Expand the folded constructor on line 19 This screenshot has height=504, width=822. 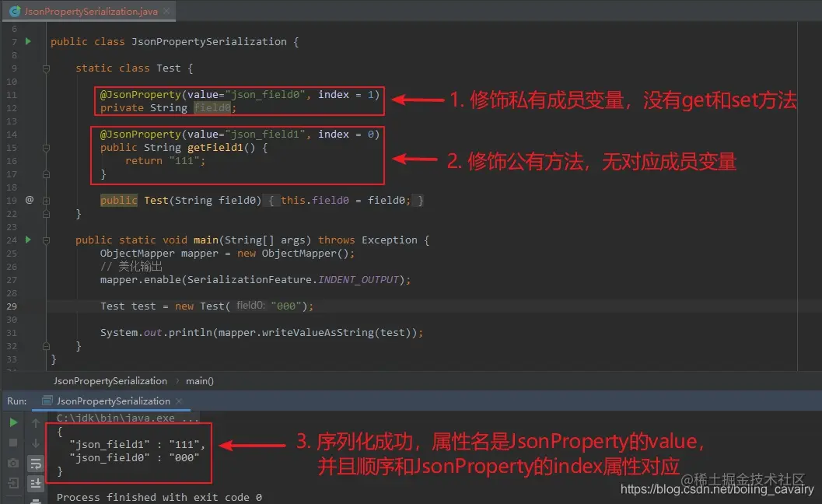click(46, 201)
